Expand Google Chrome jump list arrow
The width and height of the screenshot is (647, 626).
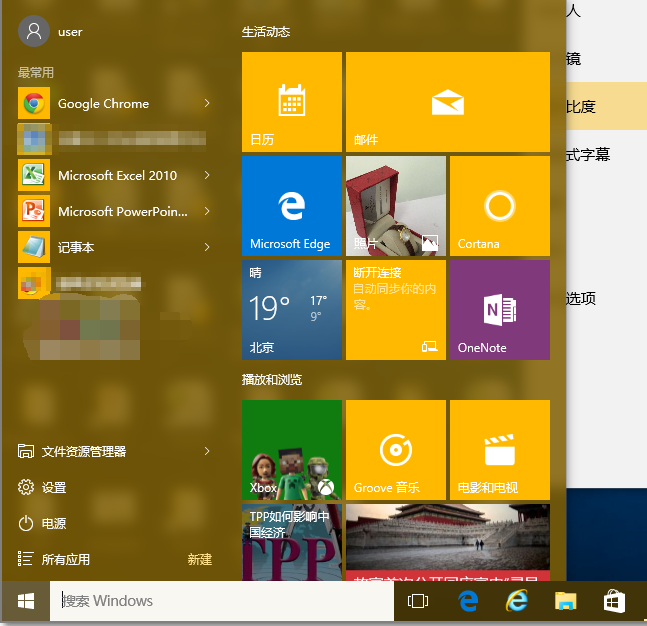click(207, 103)
